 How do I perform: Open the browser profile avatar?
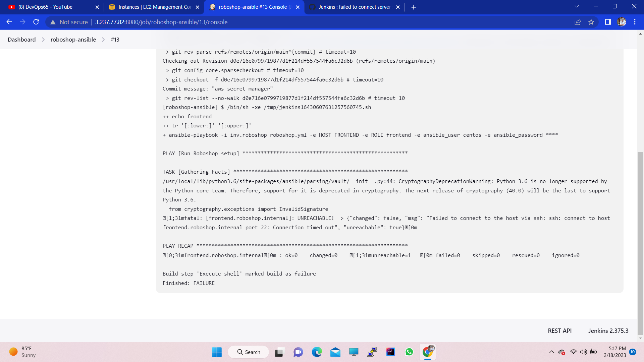[x=622, y=22]
